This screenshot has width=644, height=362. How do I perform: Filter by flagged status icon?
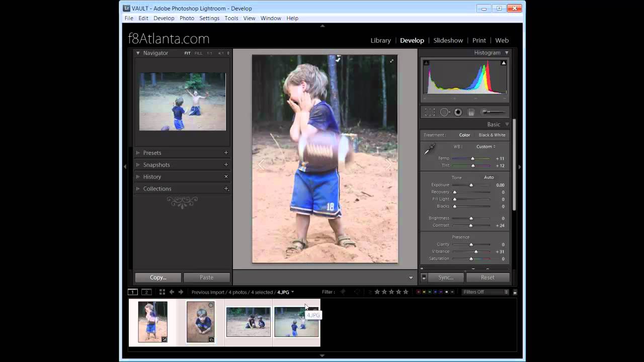pyautogui.click(x=343, y=292)
